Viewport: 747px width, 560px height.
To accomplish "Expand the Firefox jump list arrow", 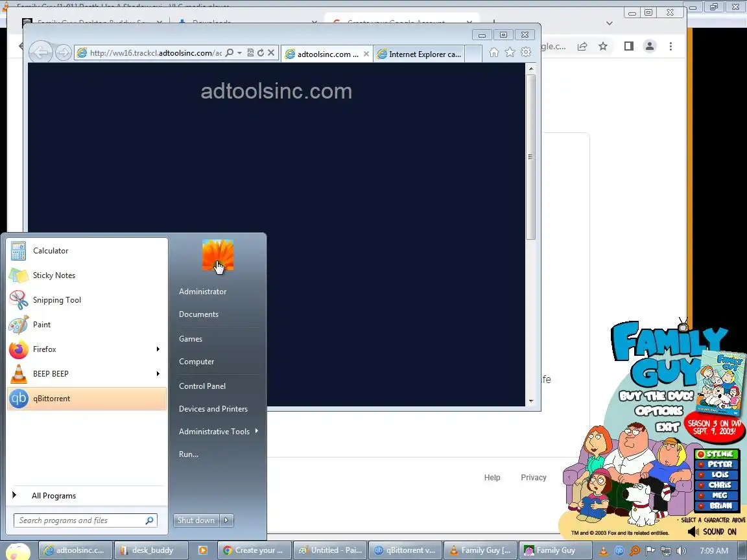I will click(158, 349).
